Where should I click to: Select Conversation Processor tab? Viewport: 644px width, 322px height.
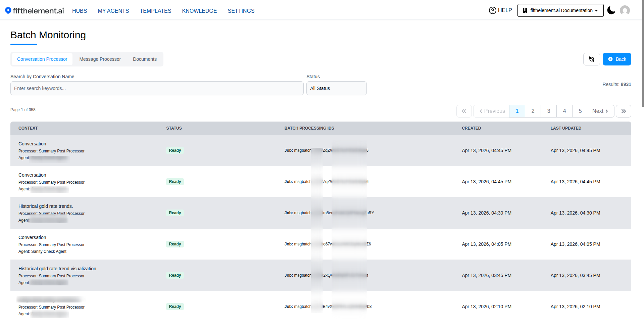tap(42, 59)
